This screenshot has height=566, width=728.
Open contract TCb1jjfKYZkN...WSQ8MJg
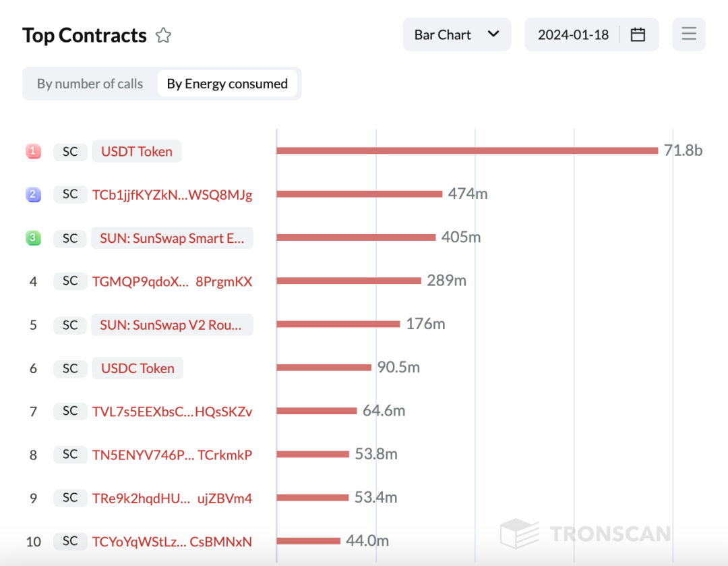pyautogui.click(x=173, y=195)
